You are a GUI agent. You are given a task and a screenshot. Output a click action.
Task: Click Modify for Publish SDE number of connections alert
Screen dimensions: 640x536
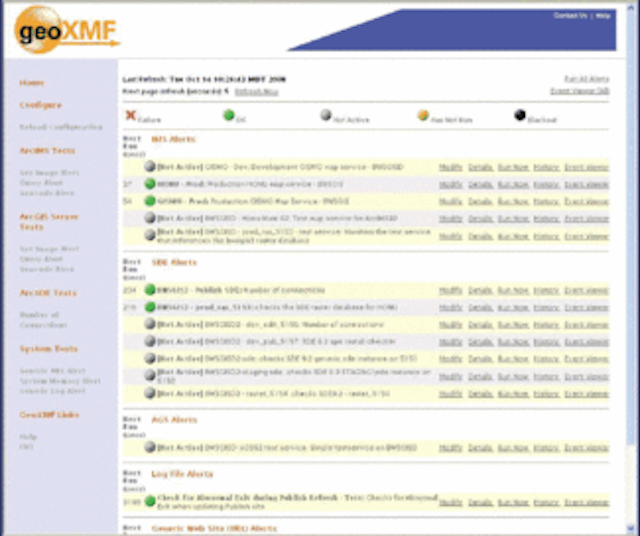pos(451,291)
